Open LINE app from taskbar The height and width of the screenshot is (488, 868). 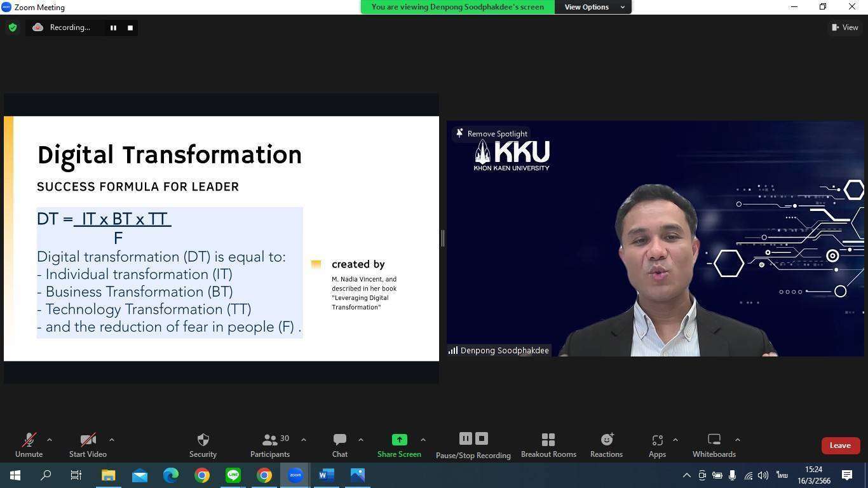tap(233, 475)
